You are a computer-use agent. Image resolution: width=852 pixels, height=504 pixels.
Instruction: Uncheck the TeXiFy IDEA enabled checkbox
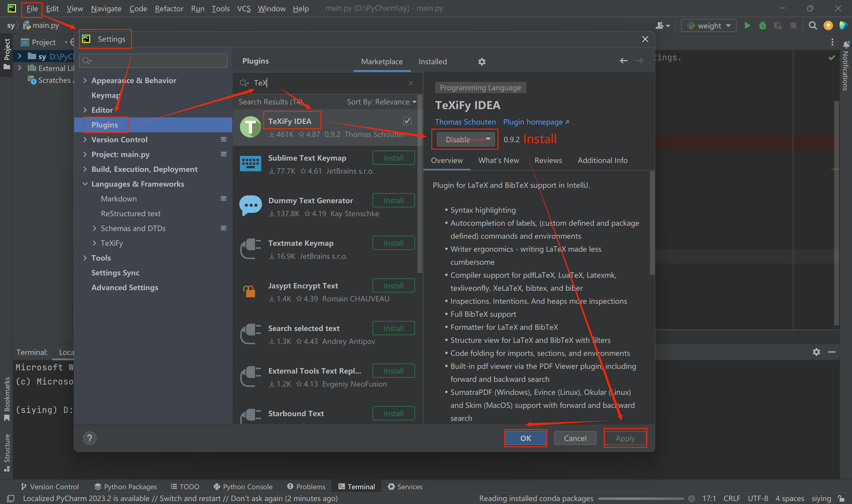pos(407,121)
